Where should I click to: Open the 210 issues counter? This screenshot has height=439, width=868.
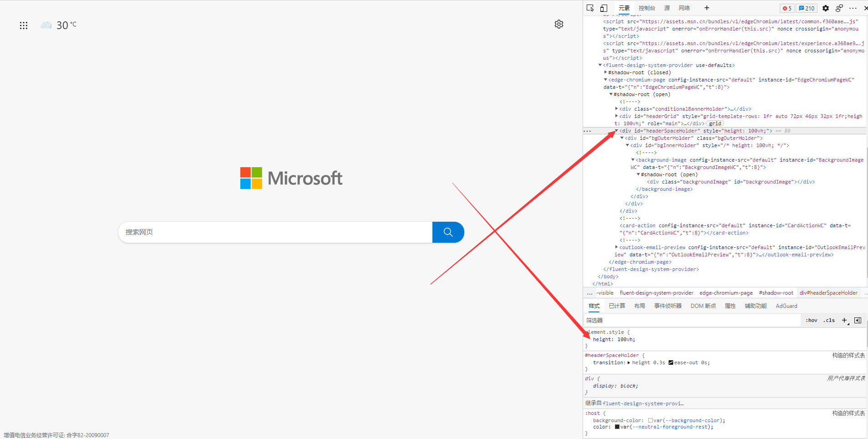[x=807, y=8]
